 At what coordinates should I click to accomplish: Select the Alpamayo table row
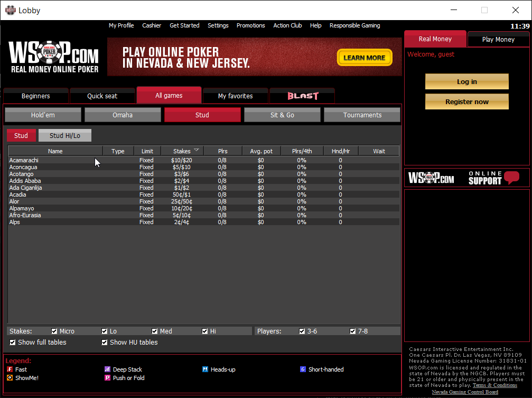(203, 208)
